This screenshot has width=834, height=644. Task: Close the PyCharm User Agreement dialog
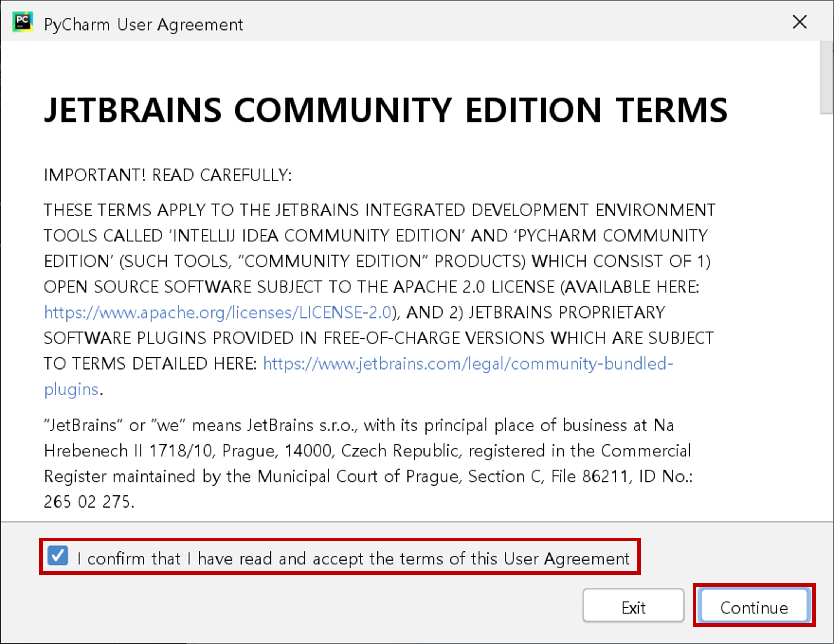tap(799, 22)
